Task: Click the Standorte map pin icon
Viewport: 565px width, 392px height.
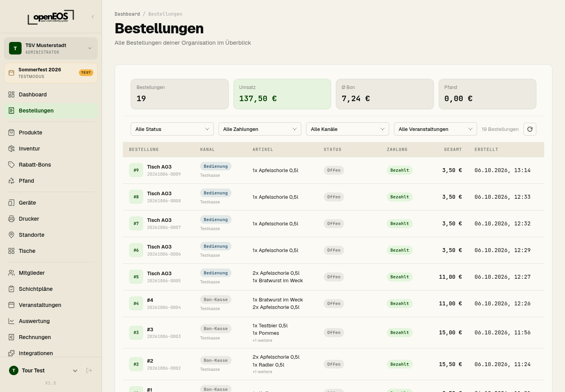Action: 11,235
